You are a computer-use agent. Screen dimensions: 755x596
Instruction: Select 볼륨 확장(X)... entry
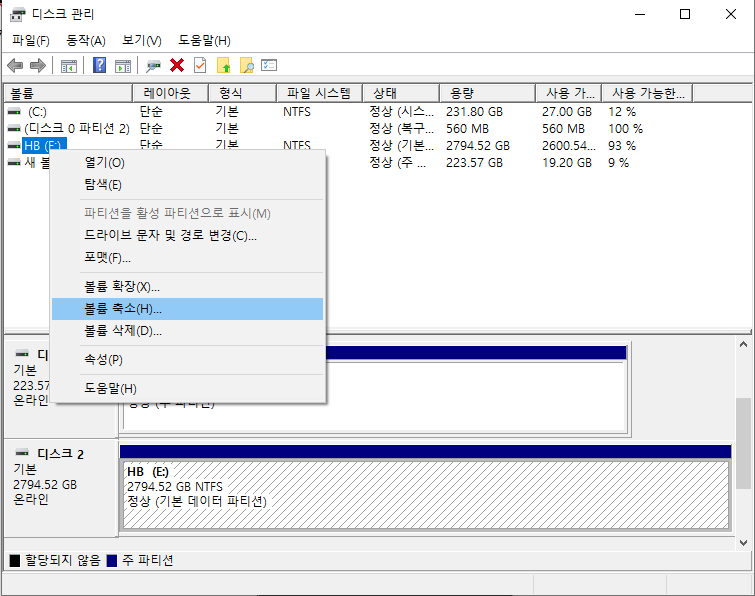[187, 287]
